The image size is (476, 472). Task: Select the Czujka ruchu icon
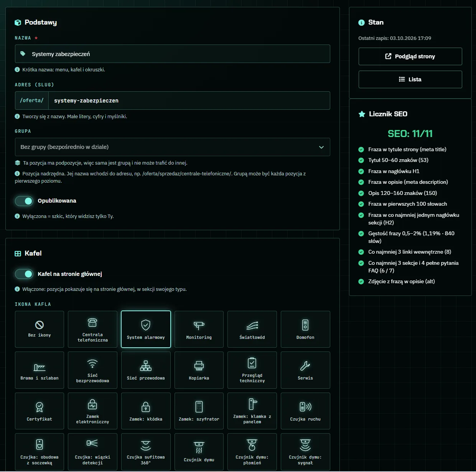[x=305, y=411]
